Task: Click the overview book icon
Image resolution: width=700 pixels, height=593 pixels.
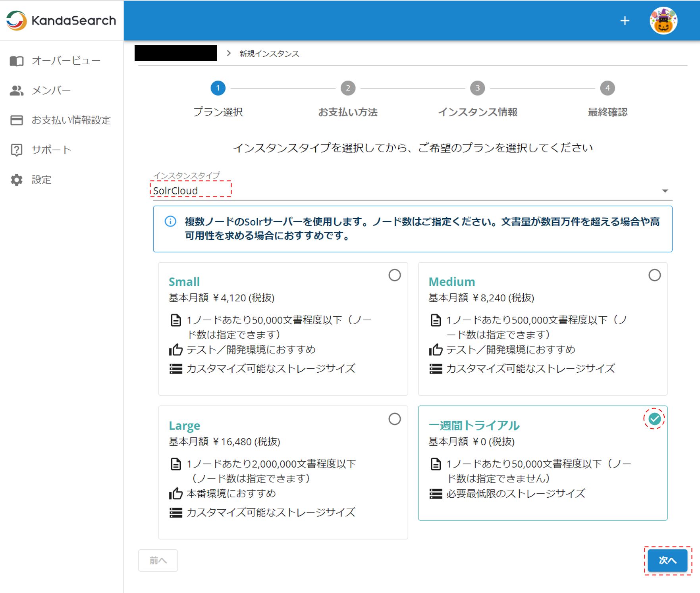Action: (17, 61)
